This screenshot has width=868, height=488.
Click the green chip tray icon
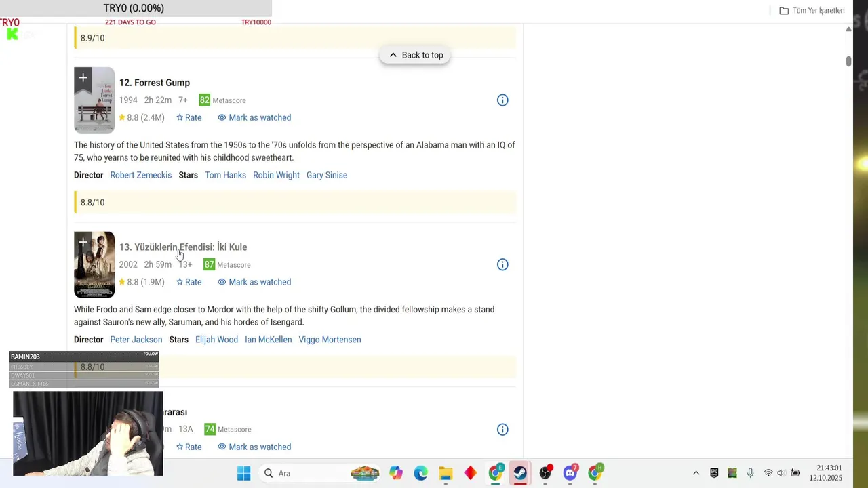(x=732, y=473)
